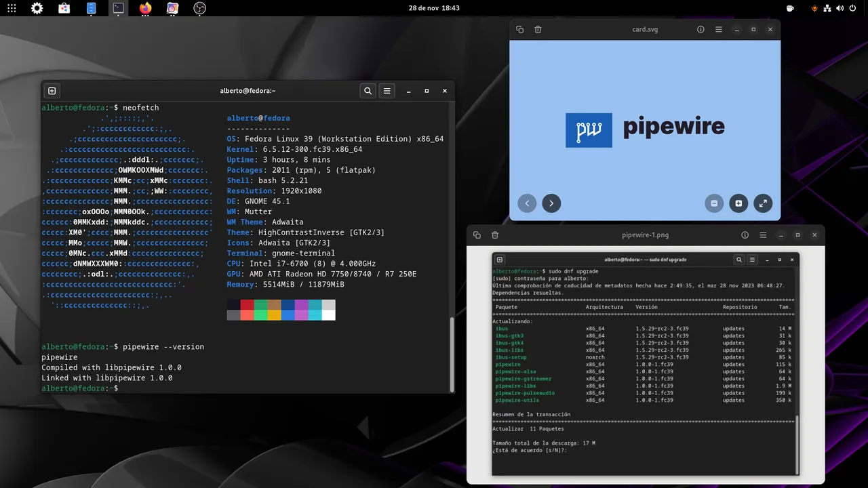
Task: Maximize the pipewire-1.png window
Action: pos(797,235)
